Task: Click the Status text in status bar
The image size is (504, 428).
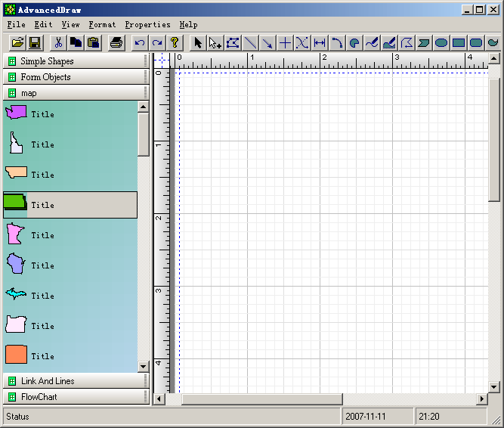Action: (x=17, y=417)
